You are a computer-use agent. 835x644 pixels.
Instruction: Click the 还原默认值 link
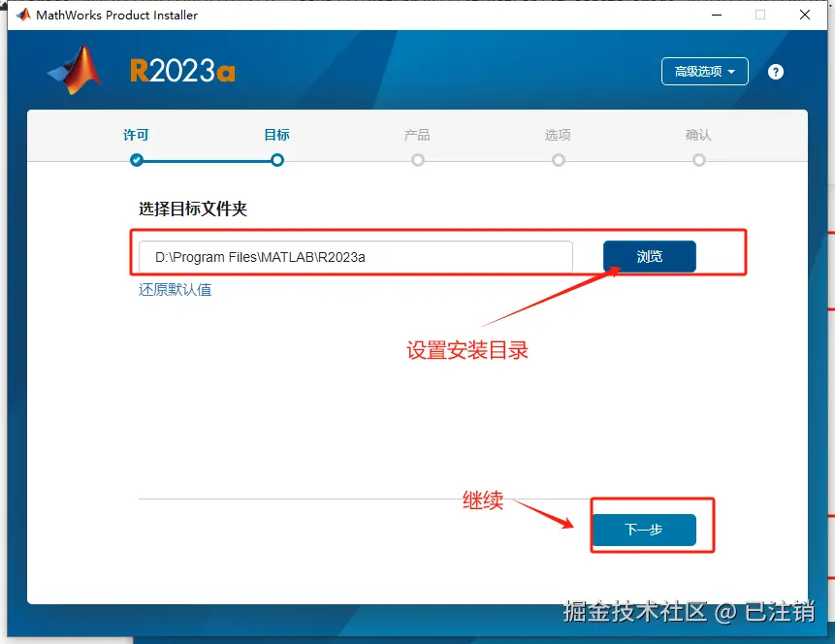[176, 290]
